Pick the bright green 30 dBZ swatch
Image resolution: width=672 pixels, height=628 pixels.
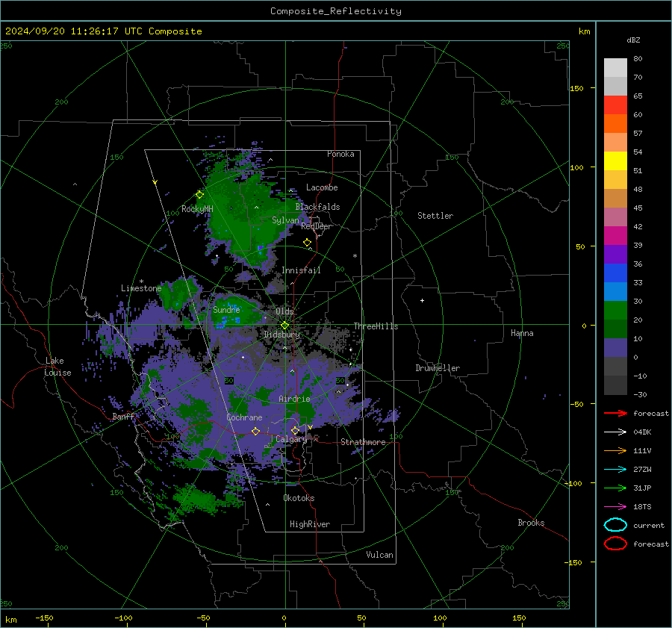[615, 311]
